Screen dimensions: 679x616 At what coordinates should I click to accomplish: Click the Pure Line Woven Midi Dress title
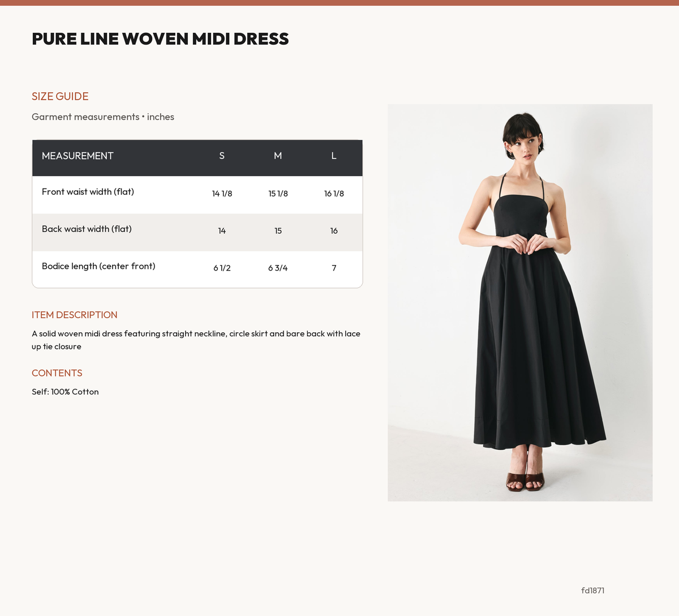tap(160, 38)
